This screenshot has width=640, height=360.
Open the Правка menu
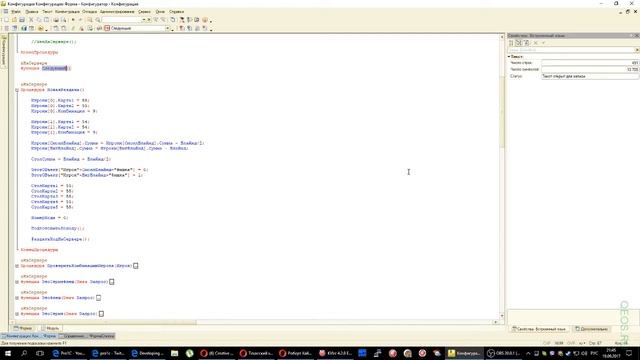pos(31,12)
